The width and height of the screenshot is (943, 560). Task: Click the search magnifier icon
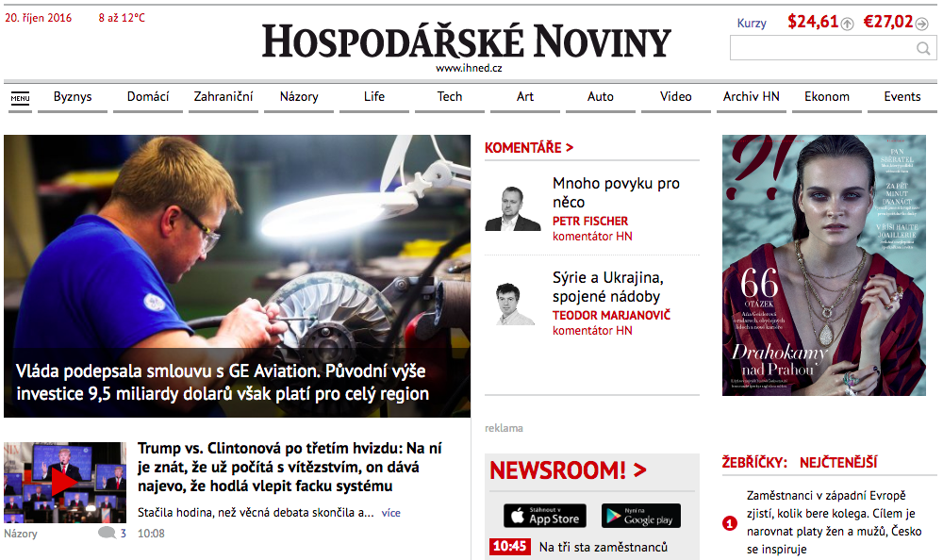point(923,48)
